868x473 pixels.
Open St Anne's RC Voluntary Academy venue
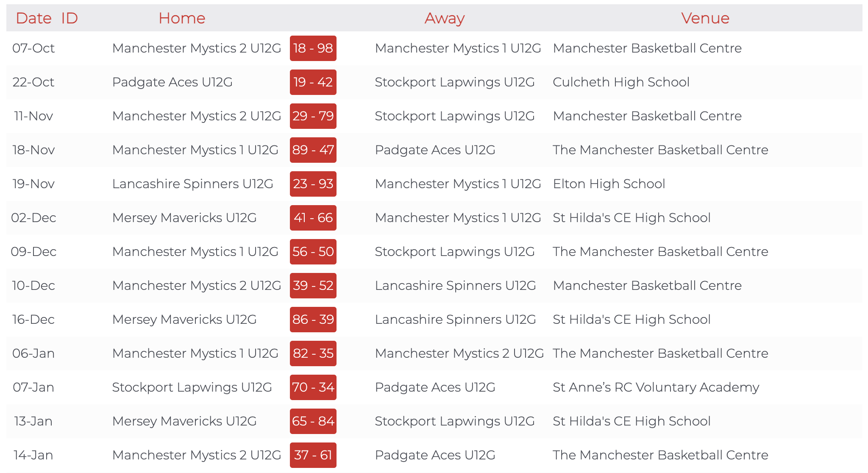coord(656,387)
